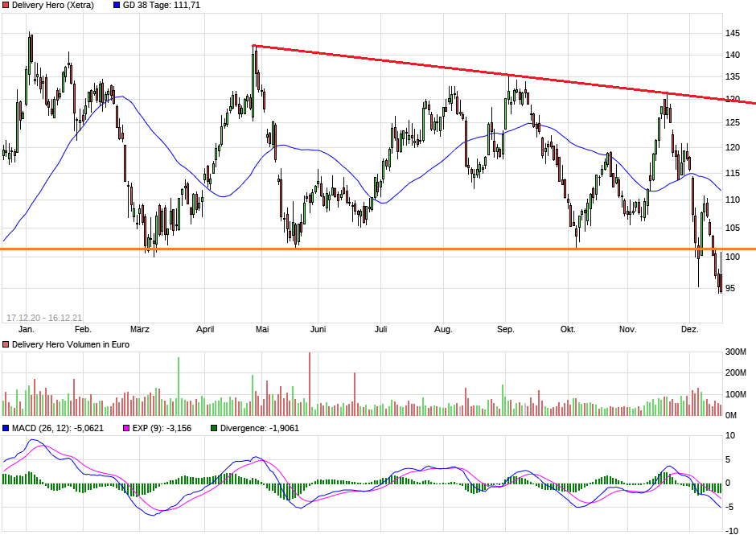Click the 0M volume axis label
This screenshot has height=539, width=756.
[731, 415]
